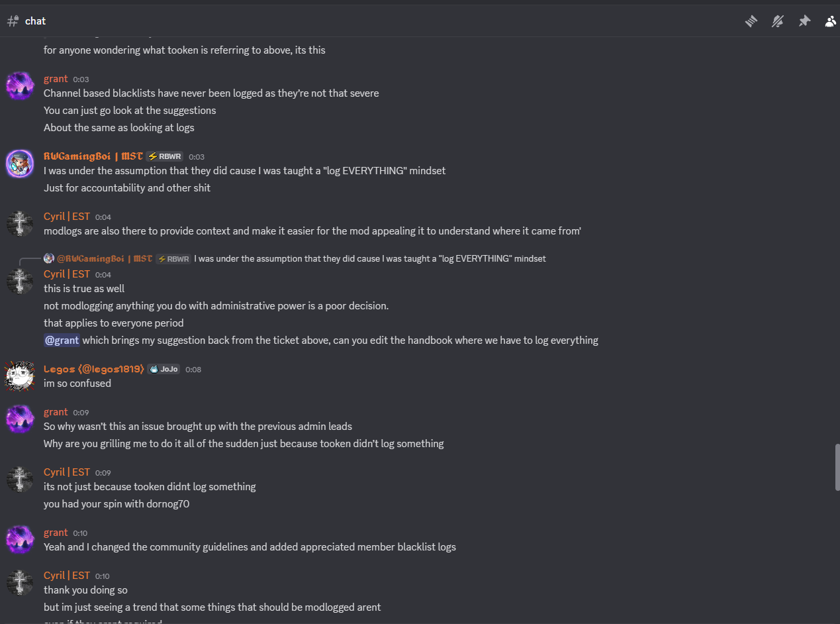The image size is (840, 624).
Task: Click the JoJo server tag badge
Action: pyautogui.click(x=163, y=369)
